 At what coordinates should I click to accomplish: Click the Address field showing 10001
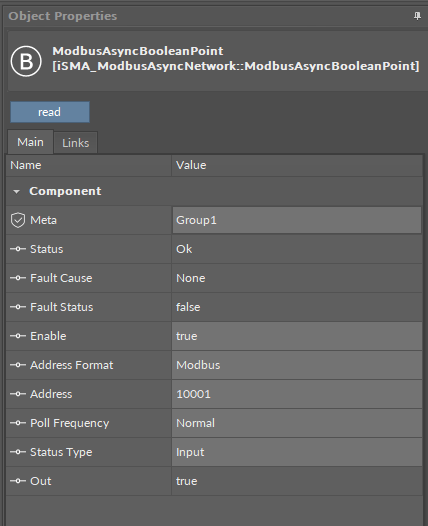click(x=297, y=394)
